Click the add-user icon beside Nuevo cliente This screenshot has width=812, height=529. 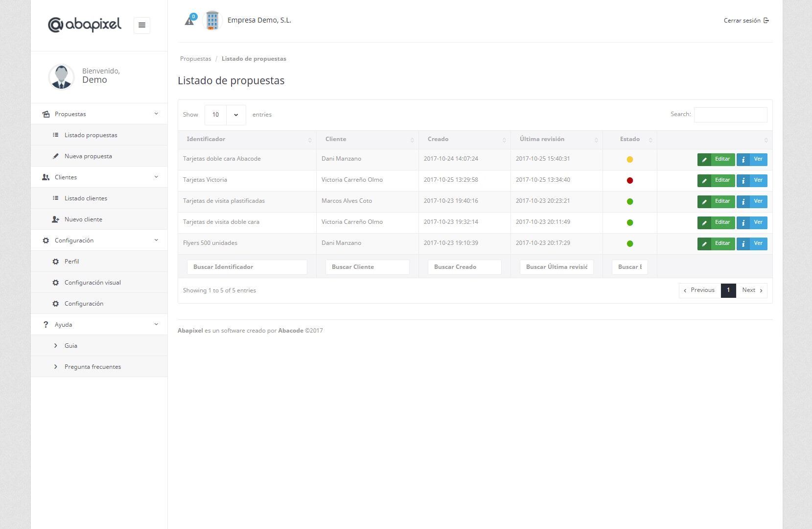[x=55, y=219]
